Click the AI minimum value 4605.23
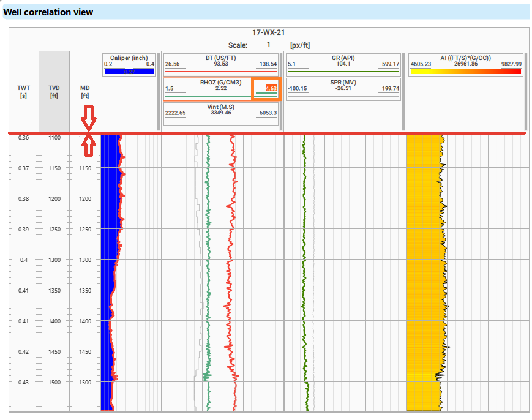The width and height of the screenshot is (532, 420). pos(421,64)
